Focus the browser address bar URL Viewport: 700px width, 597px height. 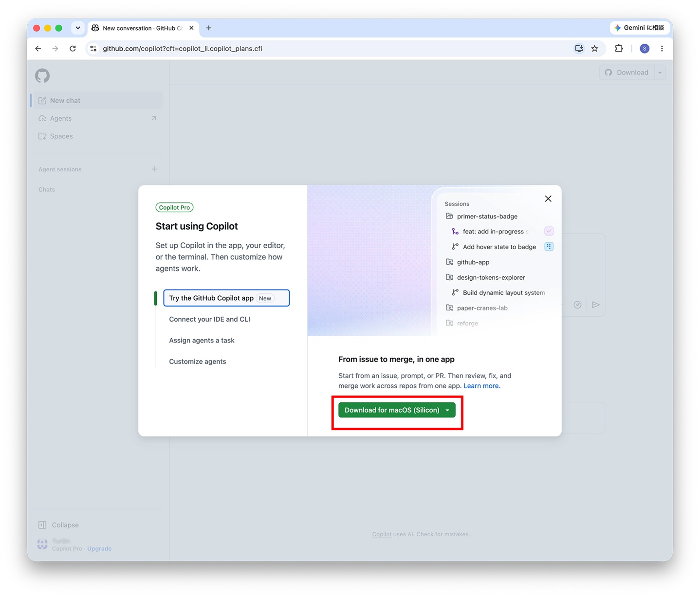click(x=183, y=49)
